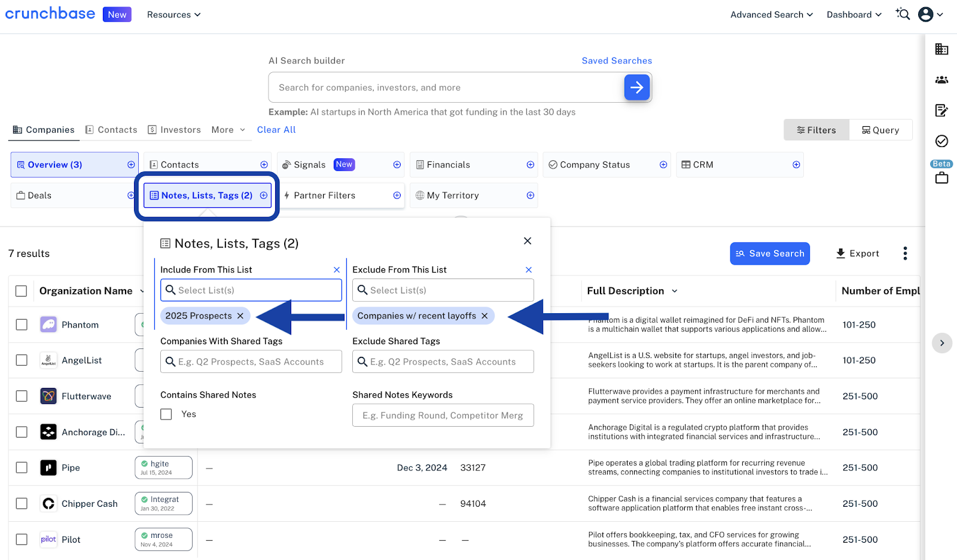Remove the 2025 Prospects list chip
Screen dimensions: 957x560
[240, 316]
